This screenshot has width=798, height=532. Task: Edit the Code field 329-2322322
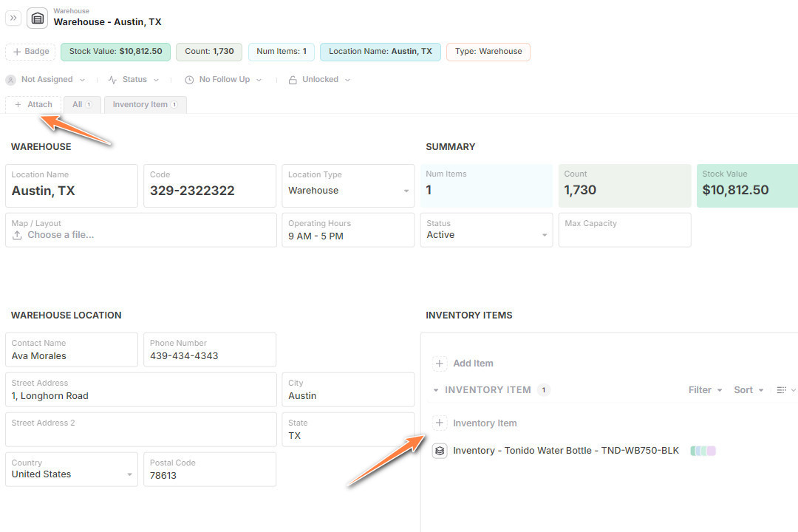210,185
